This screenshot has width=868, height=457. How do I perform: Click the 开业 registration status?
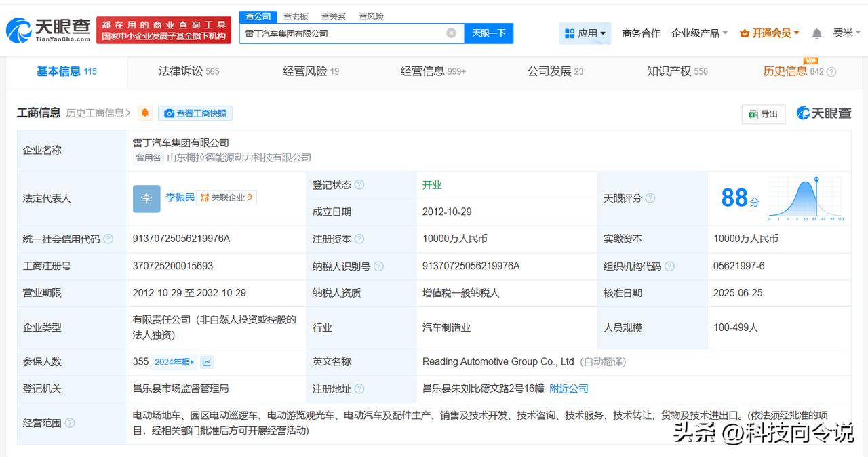[x=432, y=184]
